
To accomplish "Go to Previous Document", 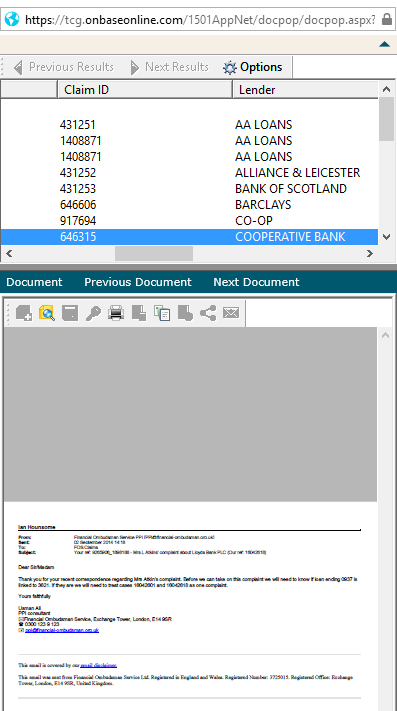I will coord(138,282).
